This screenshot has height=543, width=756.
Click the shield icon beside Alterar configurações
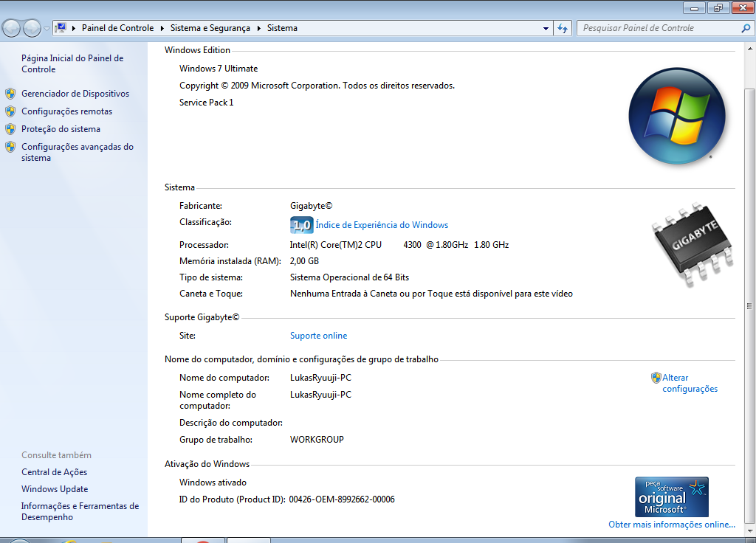656,378
